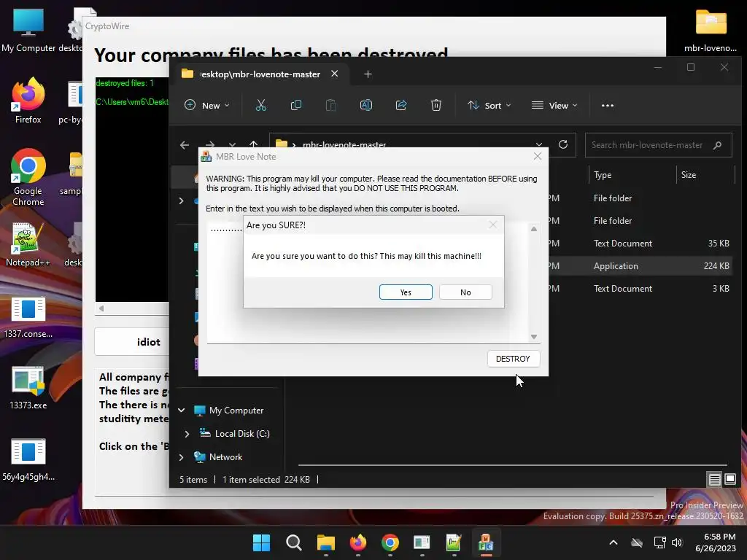Confirm with Yes in Are you SURE dialog
This screenshot has width=747, height=560.
[406, 292]
